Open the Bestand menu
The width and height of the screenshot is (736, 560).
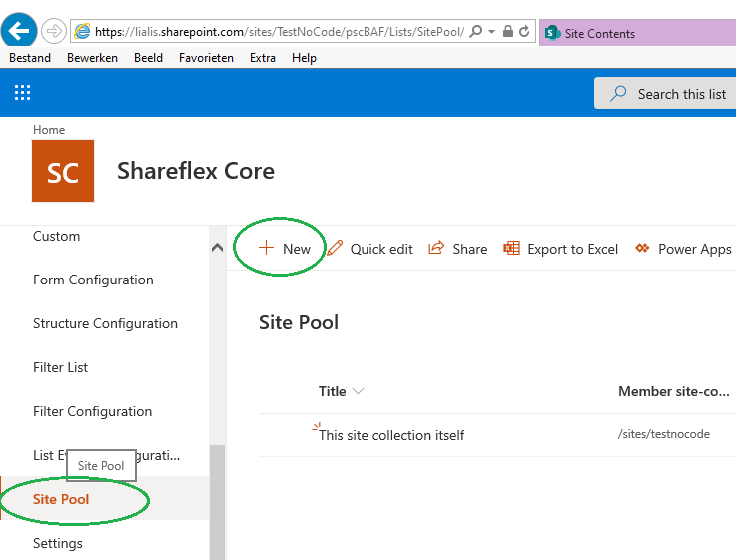tap(30, 58)
